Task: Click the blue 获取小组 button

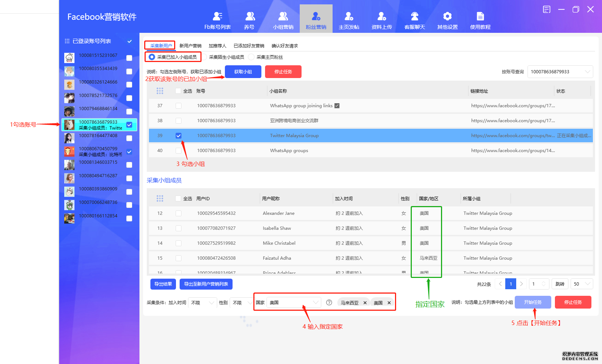Action: (x=243, y=72)
